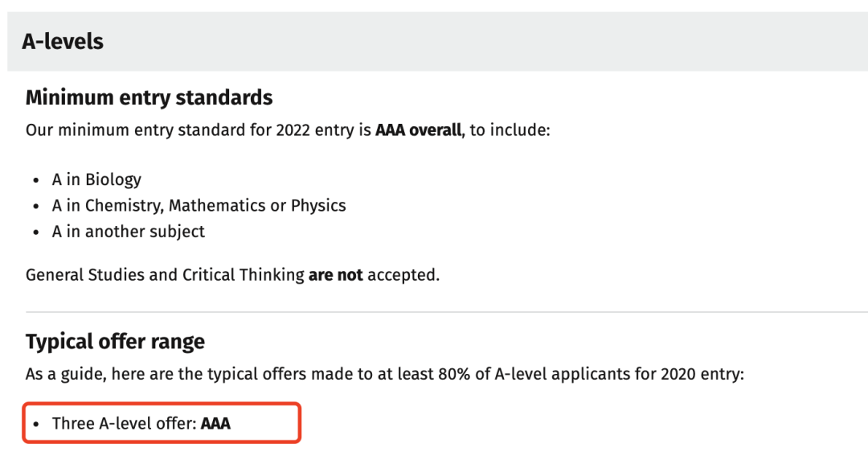Click the bold are not text

(x=335, y=275)
